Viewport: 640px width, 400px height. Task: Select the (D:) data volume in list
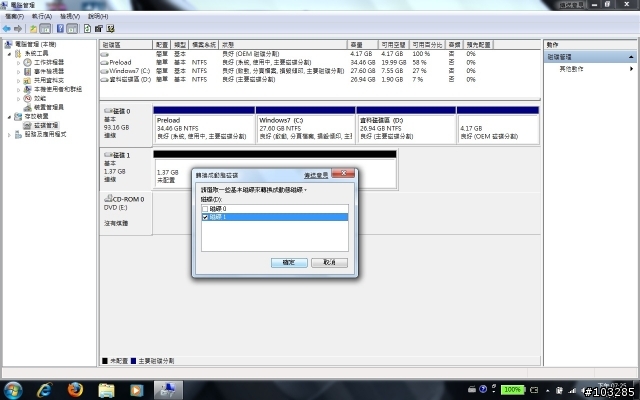click(x=126, y=79)
